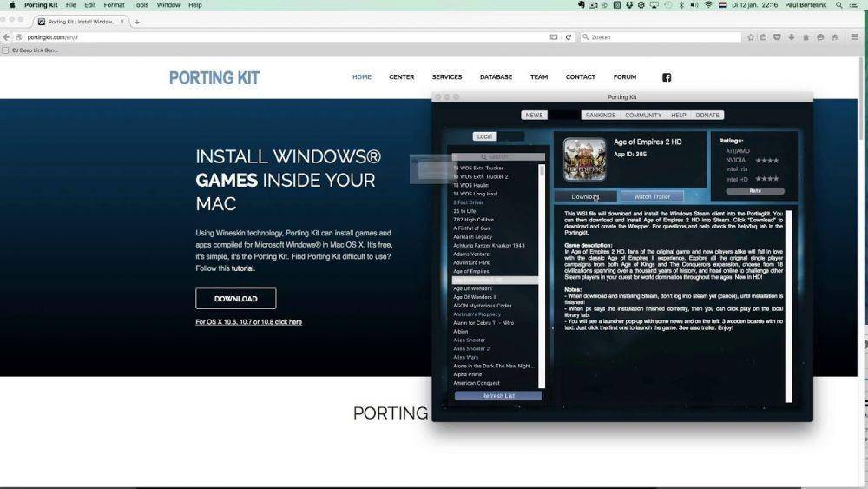The height and width of the screenshot is (489, 868).
Task: Click the Watch Trailer button
Action: pos(652,196)
